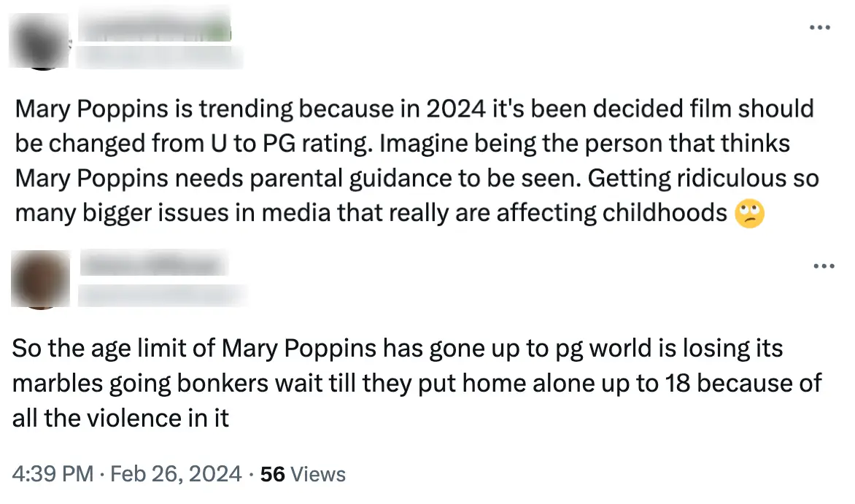The width and height of the screenshot is (855, 504).
Task: Click the reply author's handle text
Action: coord(164,295)
